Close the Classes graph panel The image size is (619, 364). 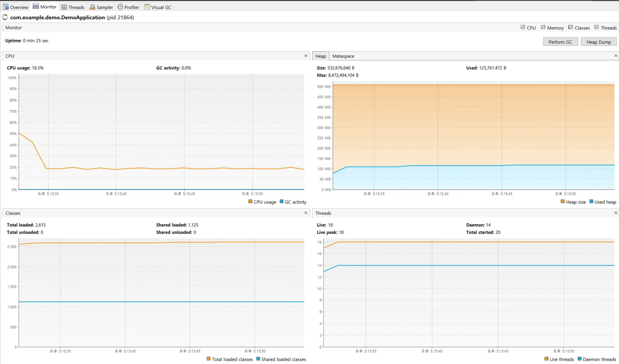coord(306,213)
